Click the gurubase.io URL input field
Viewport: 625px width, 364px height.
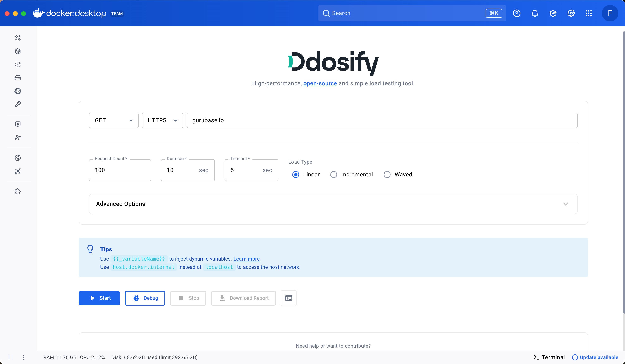[382, 120]
